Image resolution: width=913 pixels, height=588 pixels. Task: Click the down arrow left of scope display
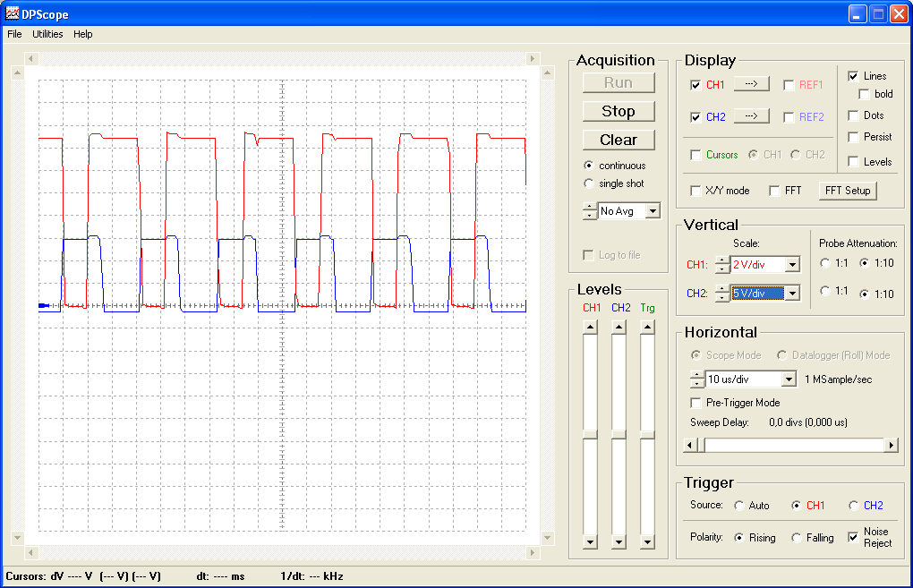(x=18, y=538)
